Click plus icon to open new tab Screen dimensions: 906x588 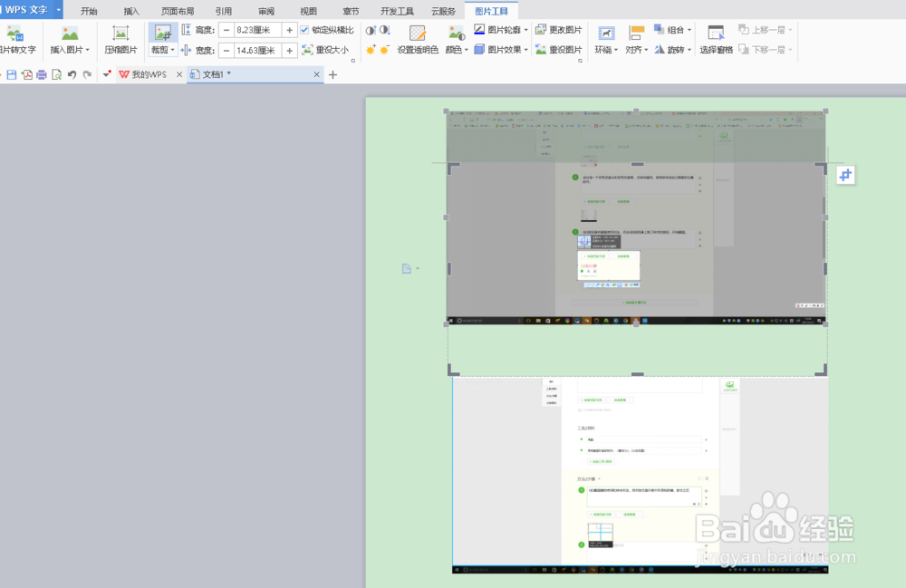pyautogui.click(x=333, y=74)
